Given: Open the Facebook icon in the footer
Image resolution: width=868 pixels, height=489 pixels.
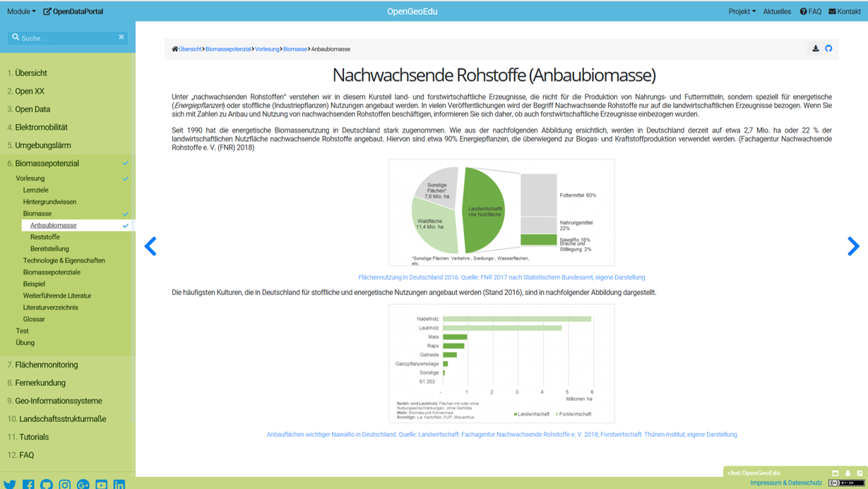Looking at the screenshot, I should 29,485.
